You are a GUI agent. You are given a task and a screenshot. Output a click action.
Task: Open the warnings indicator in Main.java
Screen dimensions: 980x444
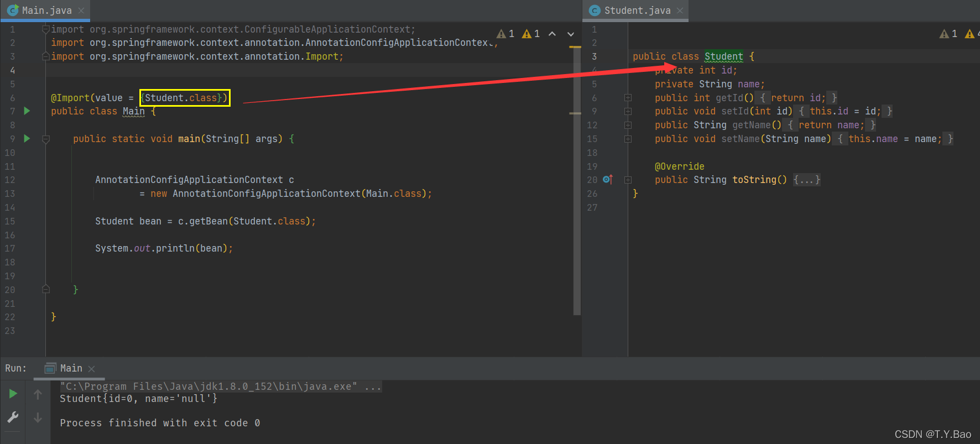coord(518,34)
